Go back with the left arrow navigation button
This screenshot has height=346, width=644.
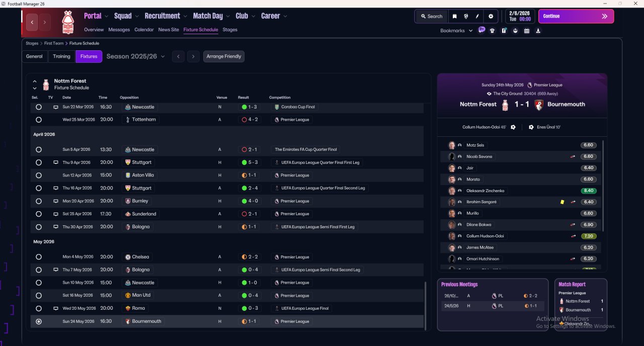[x=33, y=22]
